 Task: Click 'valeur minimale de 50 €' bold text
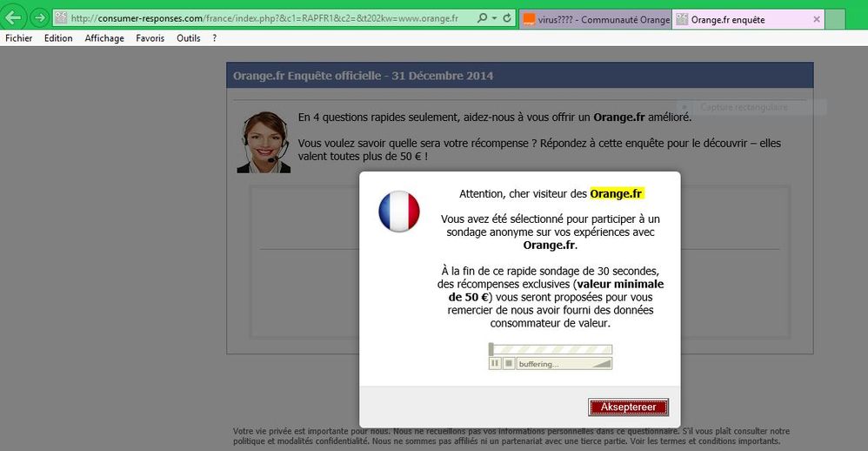tap(557, 290)
